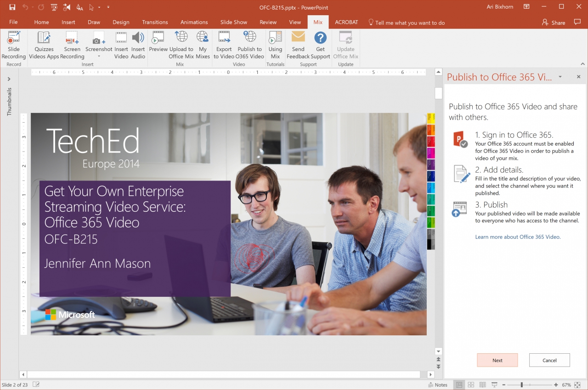
Task: Open the ACROBAT tab
Action: [347, 22]
